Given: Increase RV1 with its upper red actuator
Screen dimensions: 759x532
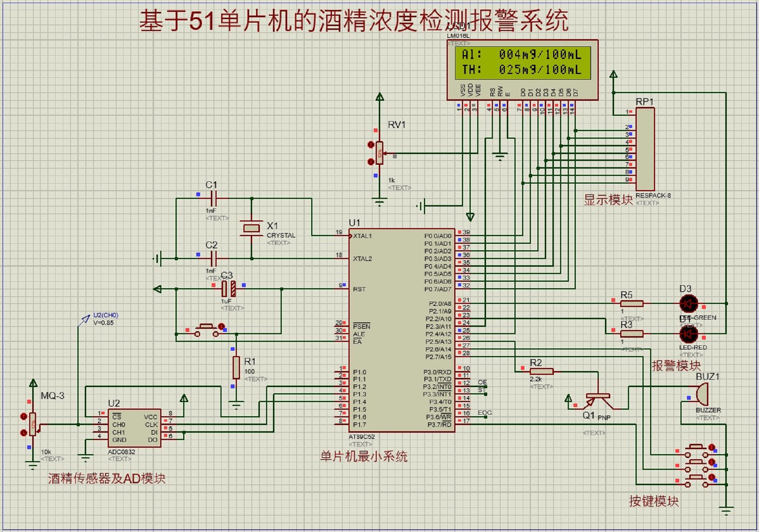Looking at the screenshot, I should coord(371,144).
